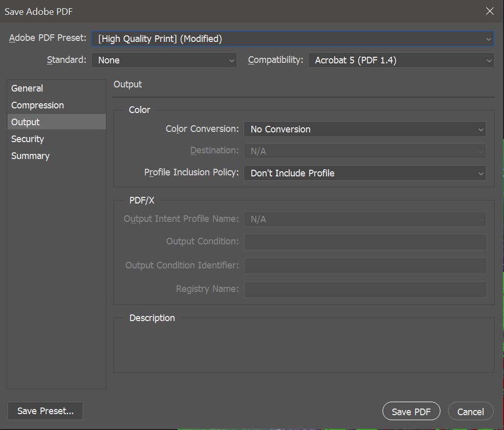Click the 'Profile Inclusion Policy:' label
Screen dimensions: 504x430
click(x=191, y=172)
